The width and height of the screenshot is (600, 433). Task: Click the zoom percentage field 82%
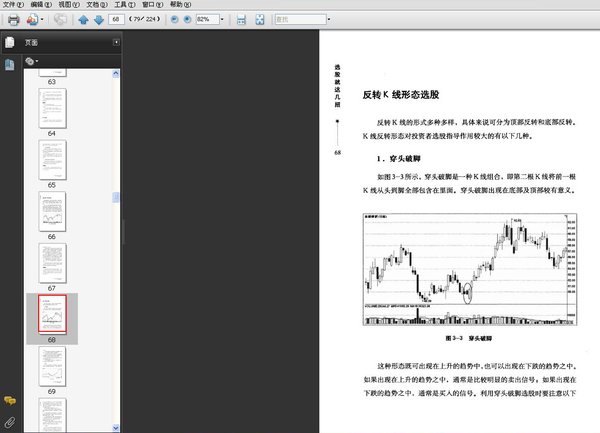pos(207,19)
